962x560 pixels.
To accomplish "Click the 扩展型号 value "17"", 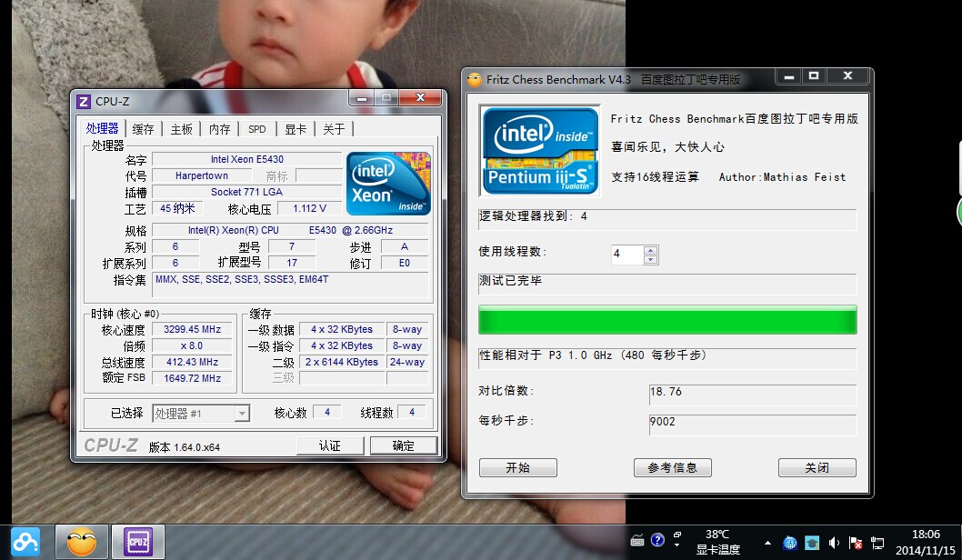I will point(292,263).
